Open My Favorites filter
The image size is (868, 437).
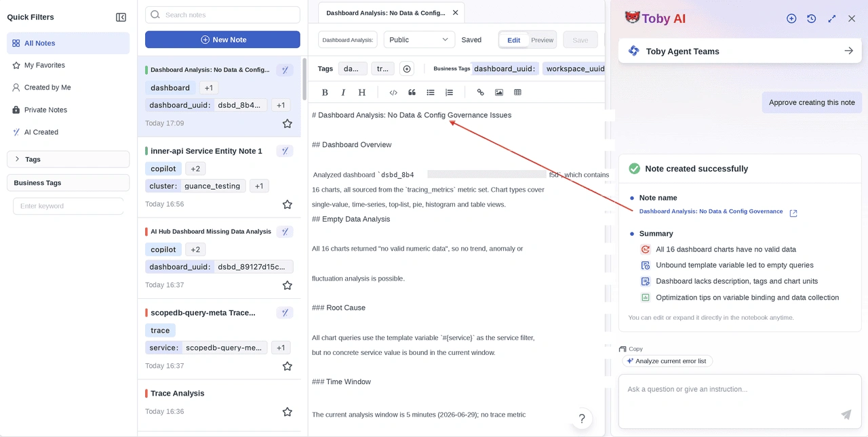(68, 65)
